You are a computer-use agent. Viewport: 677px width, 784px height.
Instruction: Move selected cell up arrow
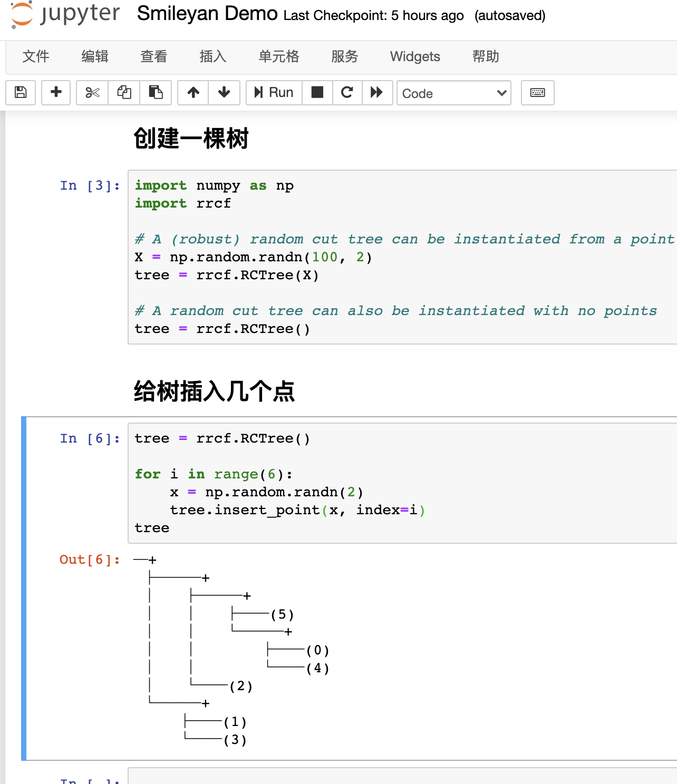[x=194, y=93]
